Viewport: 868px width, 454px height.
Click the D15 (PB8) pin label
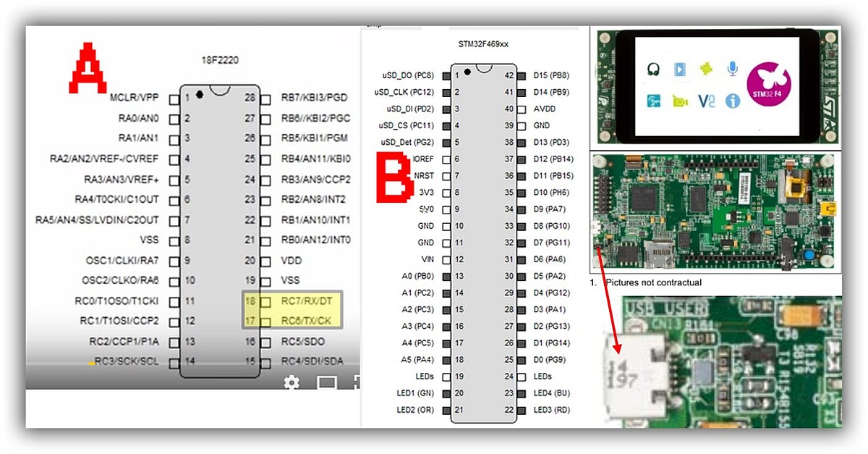[x=551, y=75]
